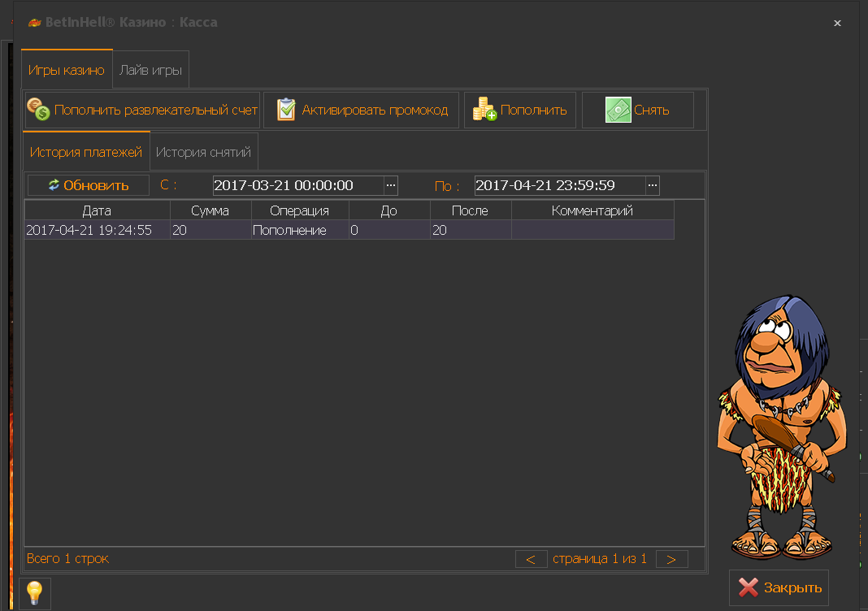Go to next page with > button
This screenshot has height=611, width=868.
(671, 559)
